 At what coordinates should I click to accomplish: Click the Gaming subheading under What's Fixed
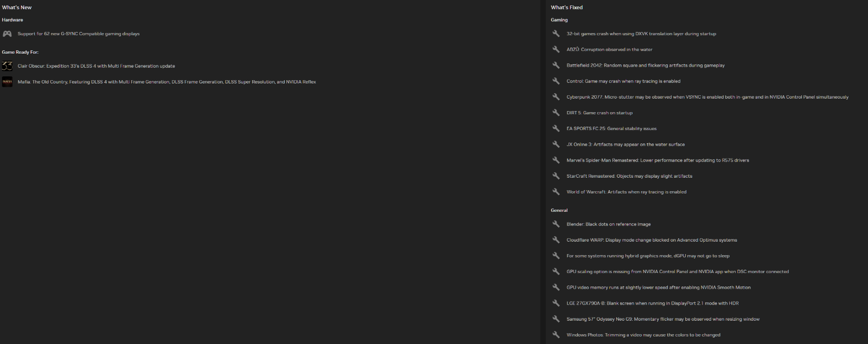[x=559, y=20]
